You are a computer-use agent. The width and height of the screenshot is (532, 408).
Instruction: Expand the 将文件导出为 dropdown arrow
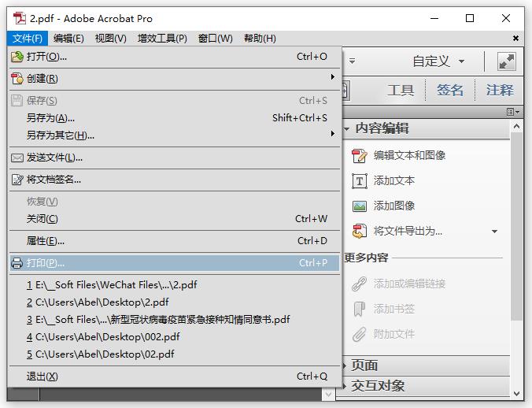[x=495, y=232]
